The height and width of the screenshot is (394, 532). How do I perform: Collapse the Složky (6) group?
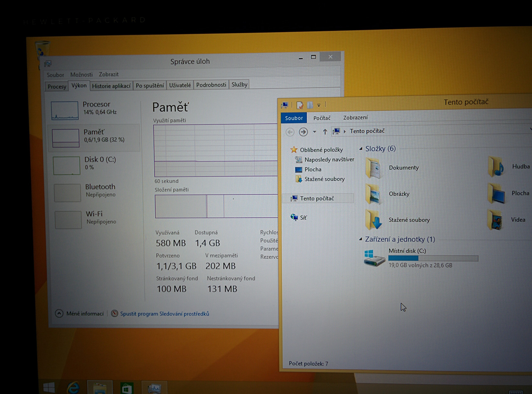coord(361,149)
